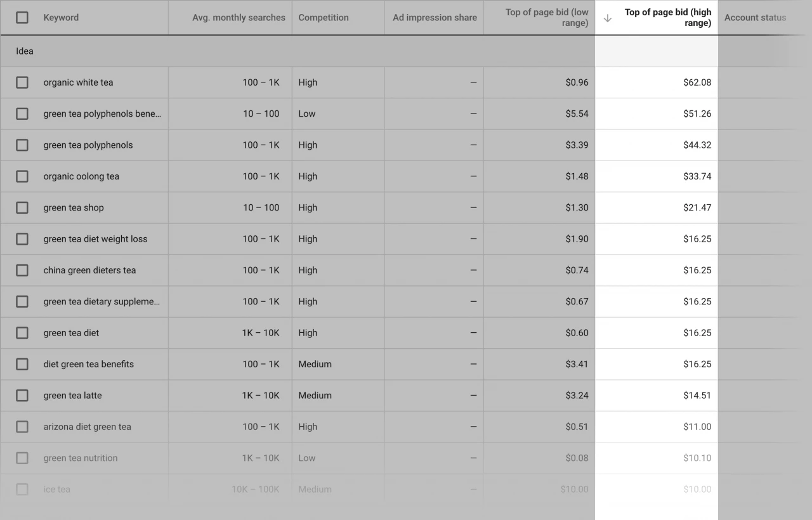Click Top of page bid (high range) header
Viewport: 812px width, 520px height.
pyautogui.click(x=667, y=18)
